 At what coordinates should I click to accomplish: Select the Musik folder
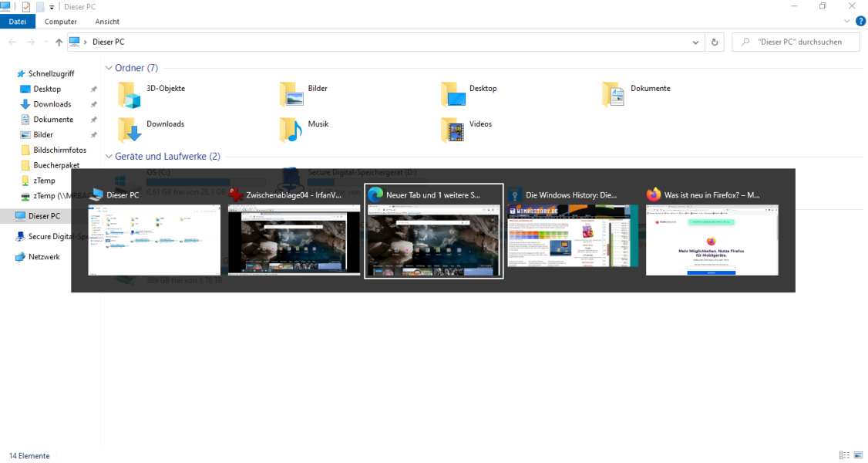[304, 130]
